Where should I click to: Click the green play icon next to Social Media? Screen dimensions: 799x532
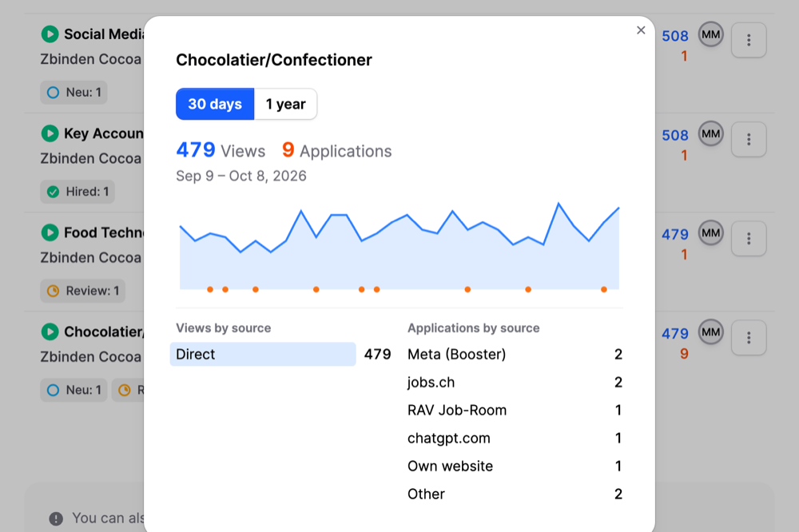(50, 34)
